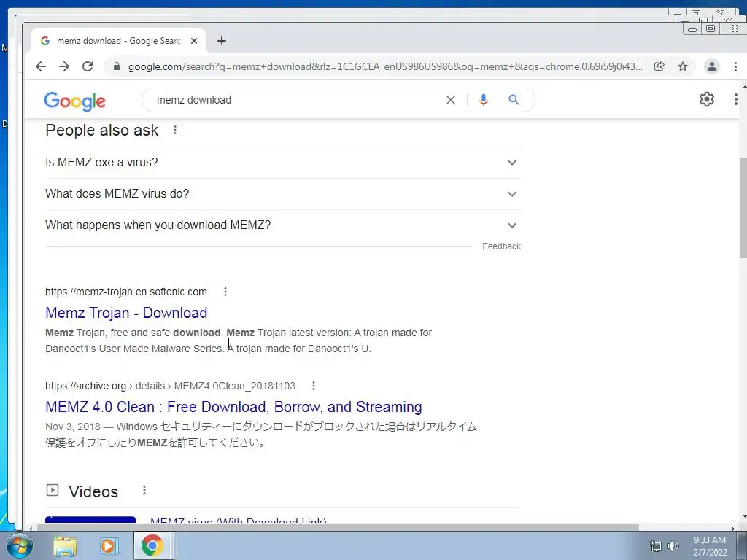Viewport: 747px width, 560px height.
Task: Open a new browser tab
Action: pyautogui.click(x=222, y=41)
